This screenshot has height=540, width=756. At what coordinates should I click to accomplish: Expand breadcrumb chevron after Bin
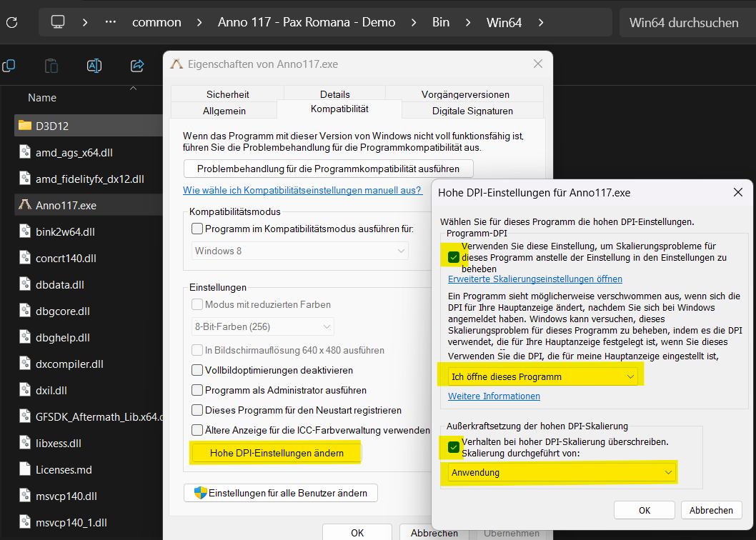468,22
